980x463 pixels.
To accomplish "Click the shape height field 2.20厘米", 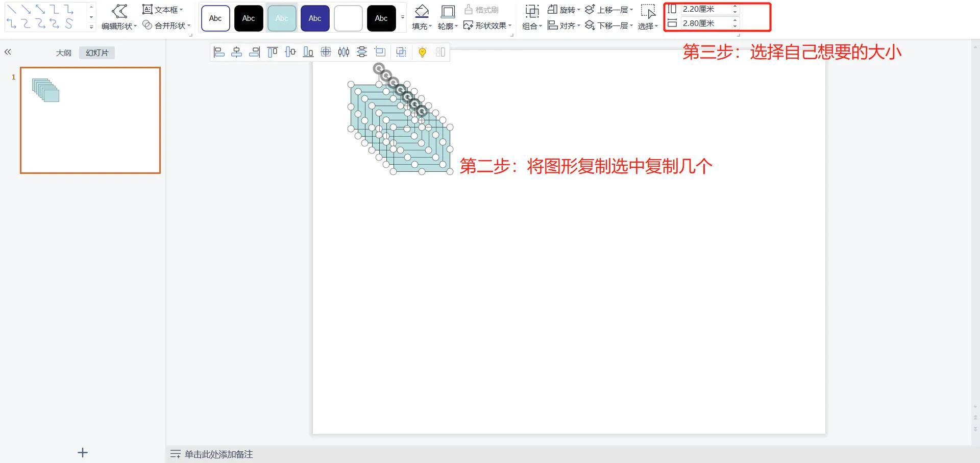I will click(705, 9).
